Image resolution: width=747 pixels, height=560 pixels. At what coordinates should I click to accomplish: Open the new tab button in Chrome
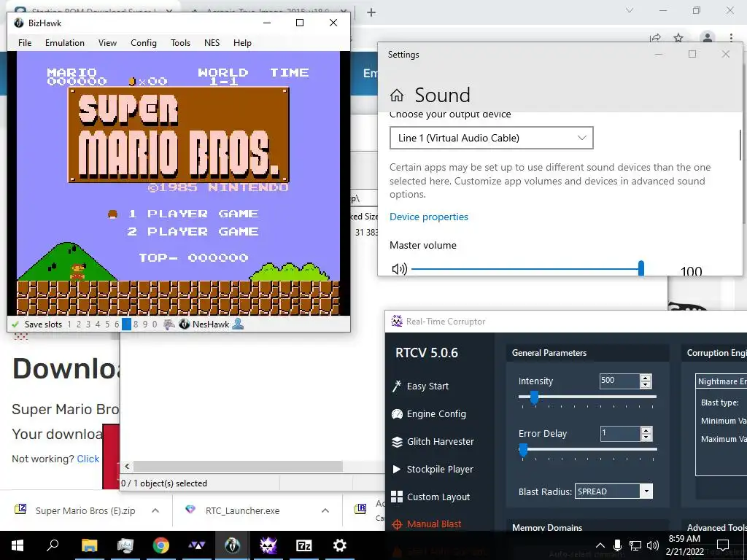pos(371,12)
